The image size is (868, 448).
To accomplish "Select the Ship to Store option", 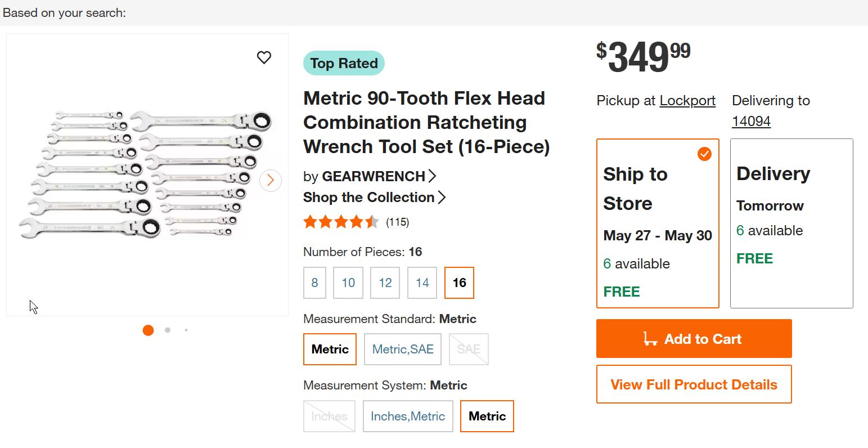I will 657,223.
